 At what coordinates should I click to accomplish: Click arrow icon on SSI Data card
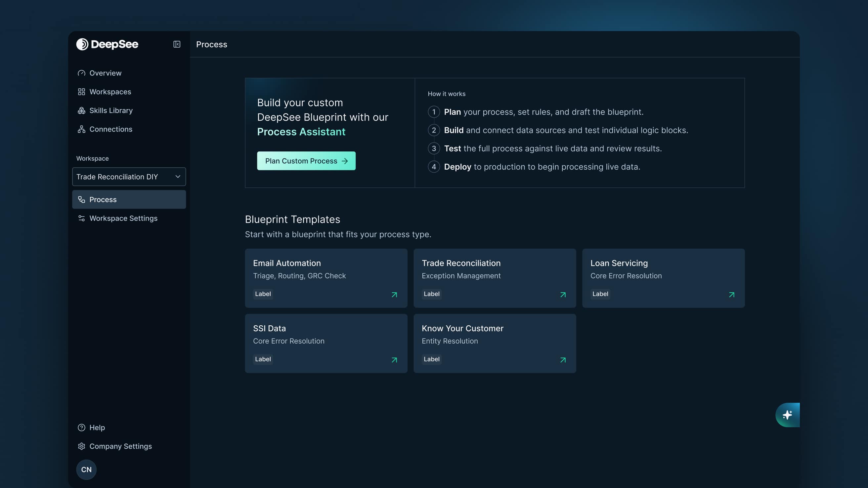[394, 360]
